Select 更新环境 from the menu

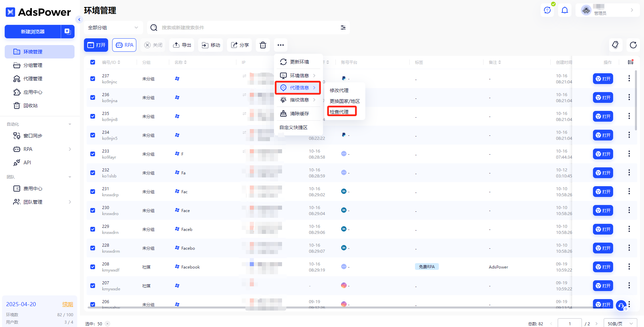[x=299, y=62]
